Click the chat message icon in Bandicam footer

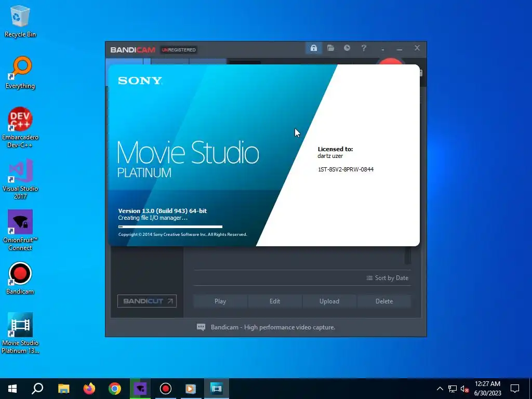point(201,327)
